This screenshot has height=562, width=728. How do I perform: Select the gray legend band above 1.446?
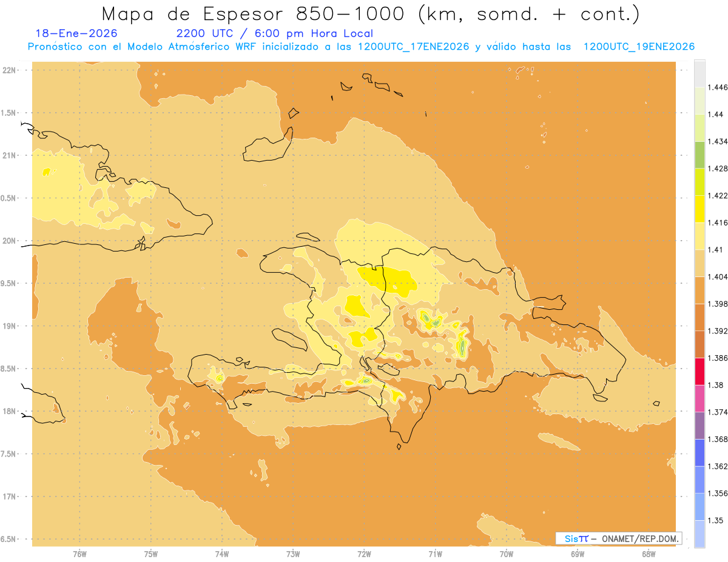pyautogui.click(x=699, y=73)
